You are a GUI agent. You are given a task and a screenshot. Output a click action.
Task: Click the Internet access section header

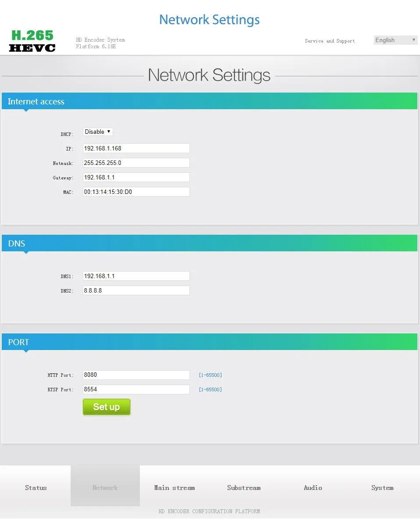click(x=210, y=101)
